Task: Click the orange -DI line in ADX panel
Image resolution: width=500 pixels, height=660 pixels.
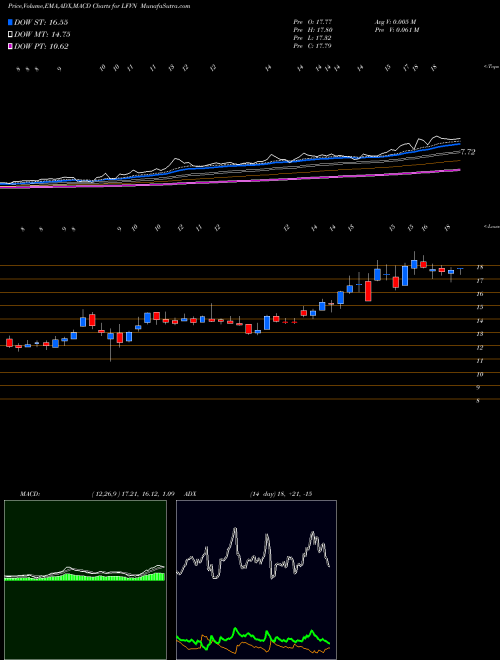Action: 253,643
